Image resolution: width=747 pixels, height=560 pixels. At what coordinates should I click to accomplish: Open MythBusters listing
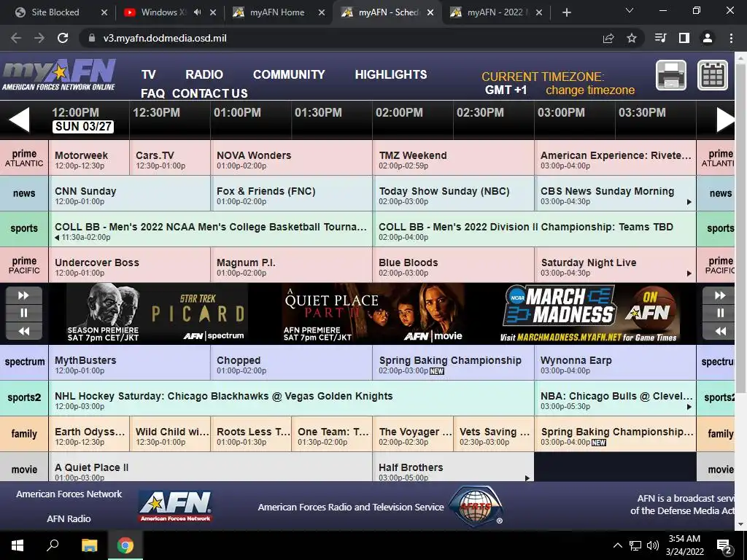tap(130, 362)
